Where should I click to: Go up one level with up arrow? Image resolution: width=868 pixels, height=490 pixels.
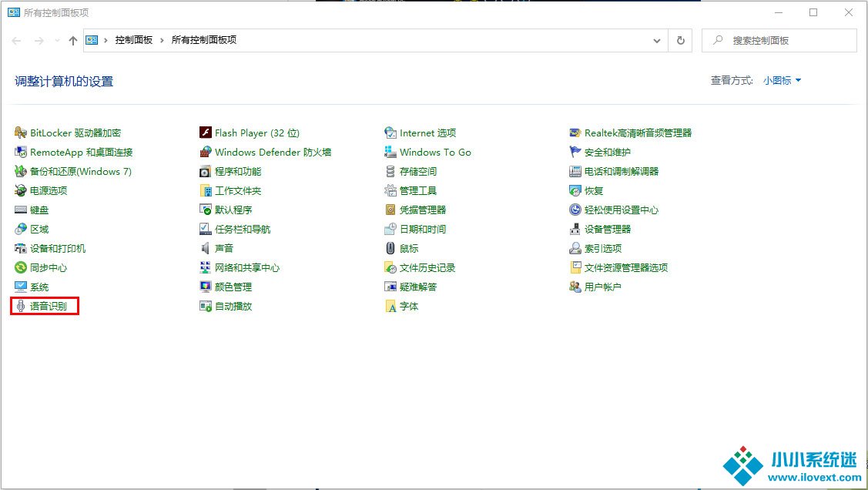tap(72, 40)
